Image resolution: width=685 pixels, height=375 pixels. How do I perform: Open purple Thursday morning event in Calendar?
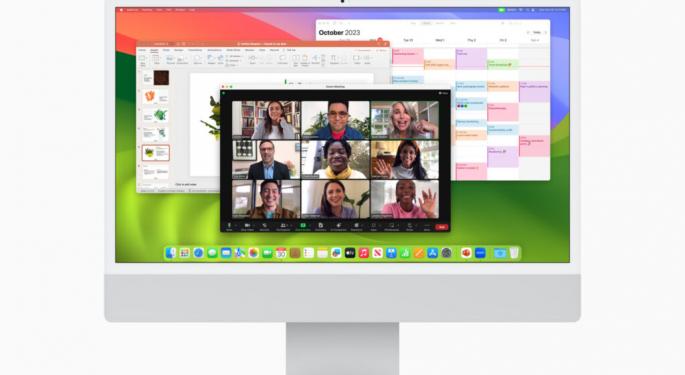[471, 59]
